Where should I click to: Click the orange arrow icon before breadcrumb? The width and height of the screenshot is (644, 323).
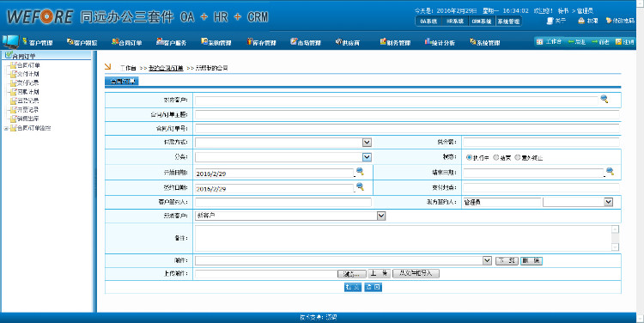[108, 66]
